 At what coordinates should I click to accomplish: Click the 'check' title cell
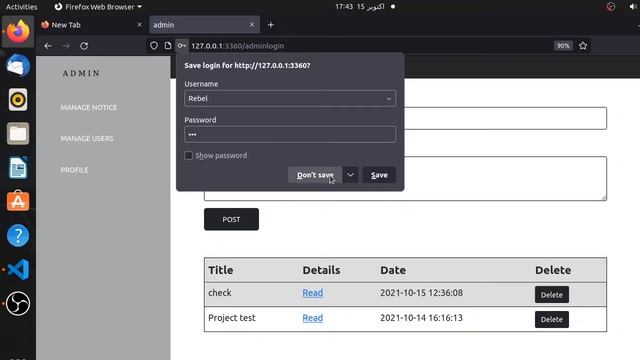(220, 293)
